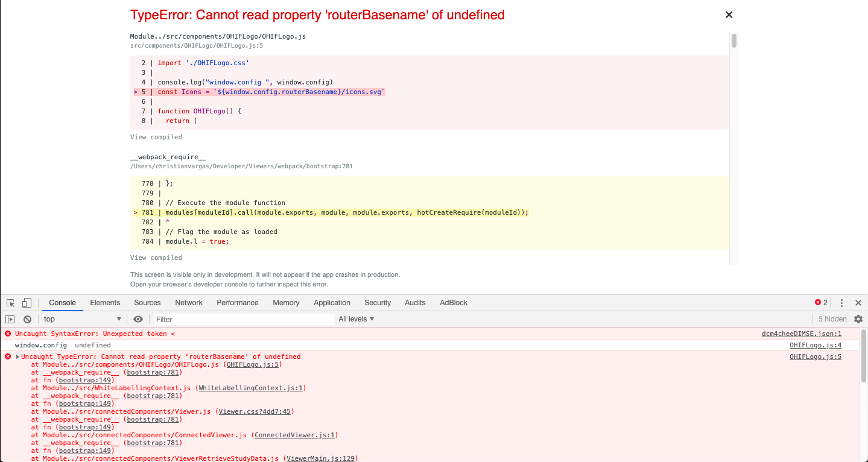Open the bootstrap:781 link
The width and height of the screenshot is (868, 462).
click(x=153, y=372)
